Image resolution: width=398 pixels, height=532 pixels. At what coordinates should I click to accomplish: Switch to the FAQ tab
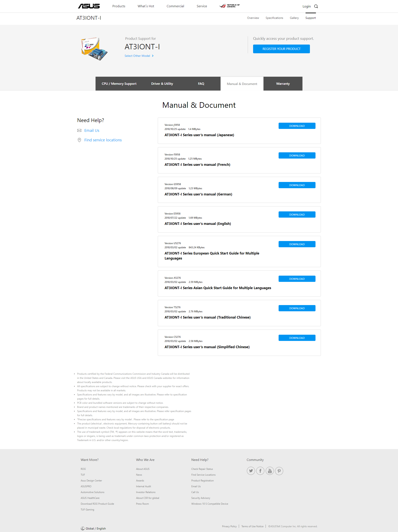coord(201,84)
